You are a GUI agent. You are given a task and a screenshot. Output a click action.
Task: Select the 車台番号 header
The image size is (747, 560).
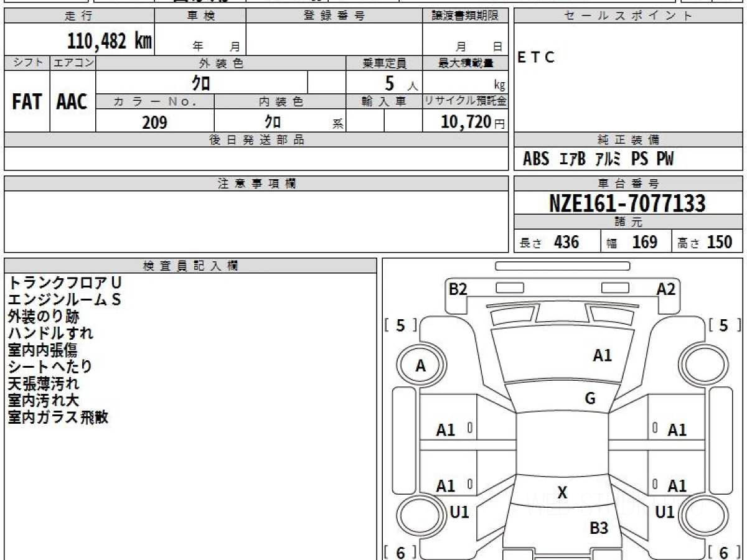tap(628, 184)
